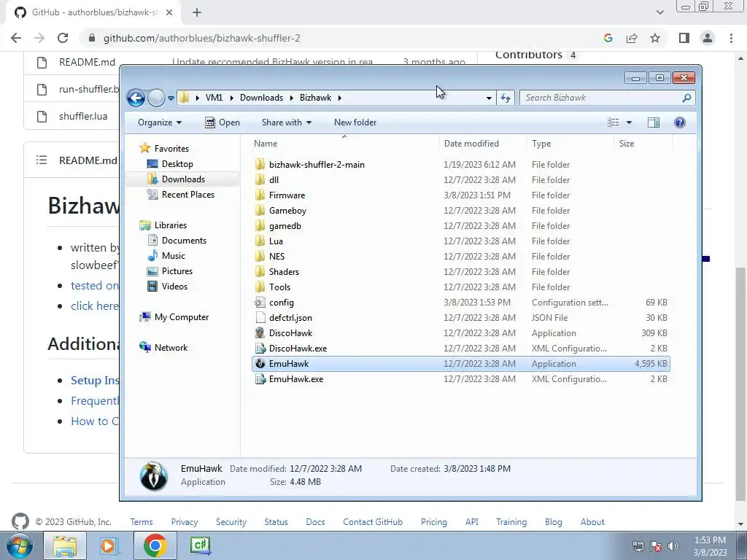Open the Terms link in GitHub footer
This screenshot has height=560, width=747.
[x=142, y=522]
